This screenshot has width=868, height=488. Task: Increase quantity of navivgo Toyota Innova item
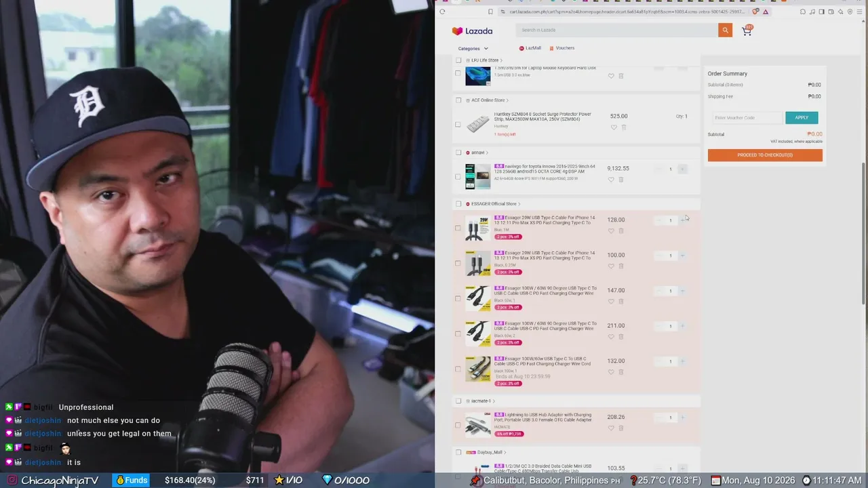682,169
